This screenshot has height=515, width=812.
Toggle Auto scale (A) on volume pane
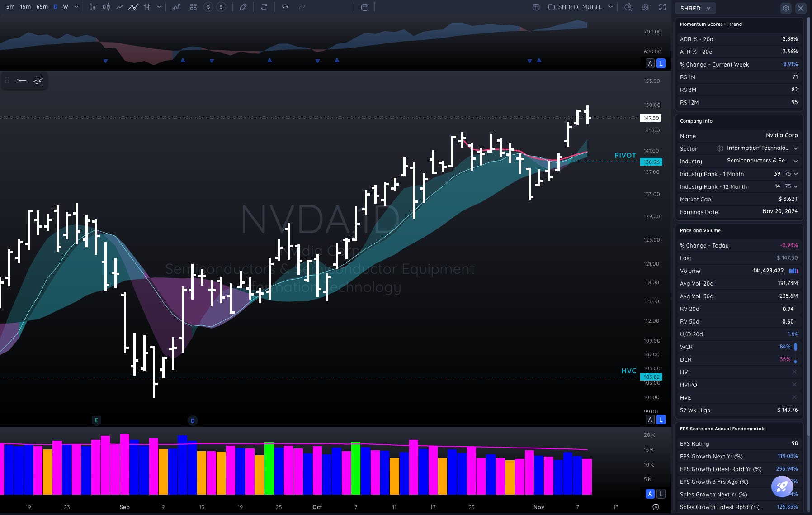(x=650, y=494)
